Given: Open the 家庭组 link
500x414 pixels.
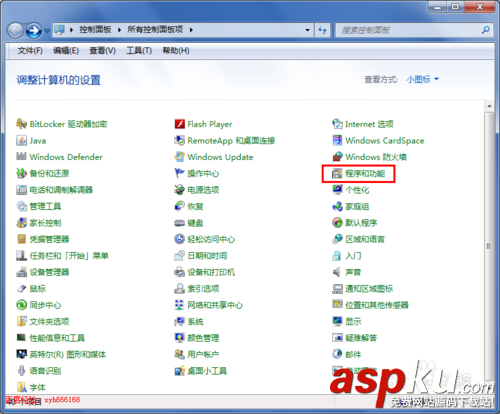Looking at the screenshot, I should [357, 206].
